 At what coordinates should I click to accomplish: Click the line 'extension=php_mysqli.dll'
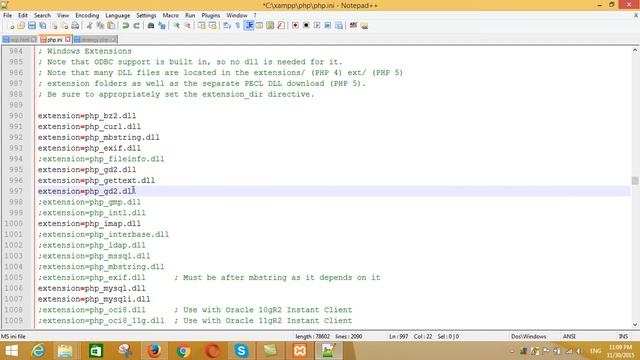tap(94, 299)
